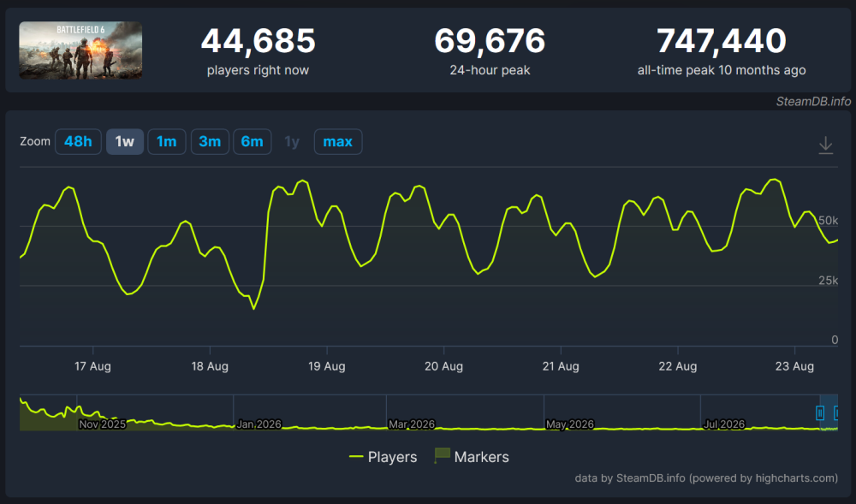Click the 19 Aug axis label
This screenshot has height=504, width=856.
326,366
